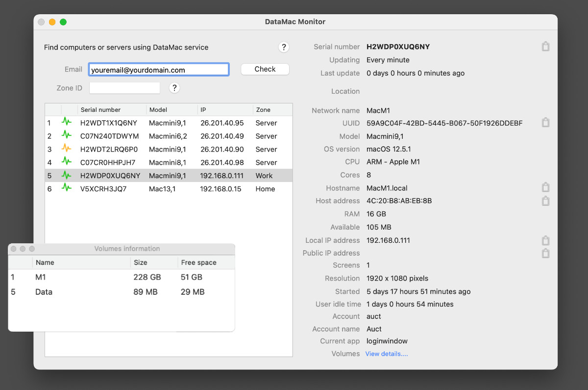This screenshot has width=588, height=390.
Task: Click IP address 26.201.40.90
Action: click(x=222, y=150)
